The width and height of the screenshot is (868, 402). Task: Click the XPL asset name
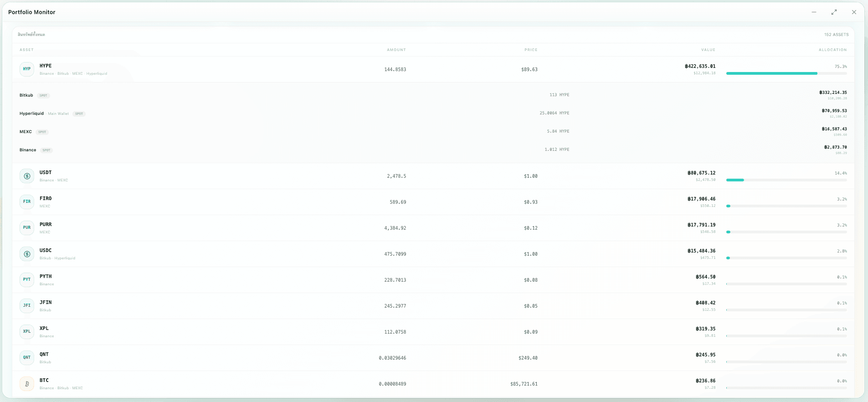point(44,328)
